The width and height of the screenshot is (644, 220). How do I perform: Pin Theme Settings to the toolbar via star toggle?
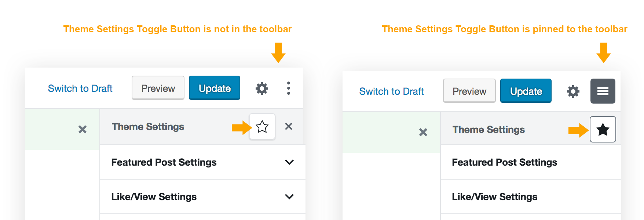coord(262,127)
